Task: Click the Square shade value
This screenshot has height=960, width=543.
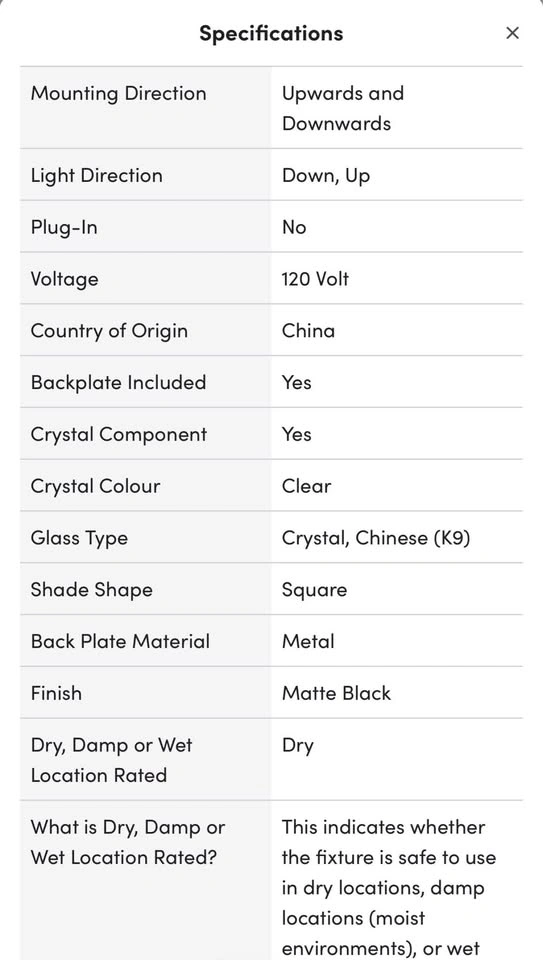Action: pos(314,590)
